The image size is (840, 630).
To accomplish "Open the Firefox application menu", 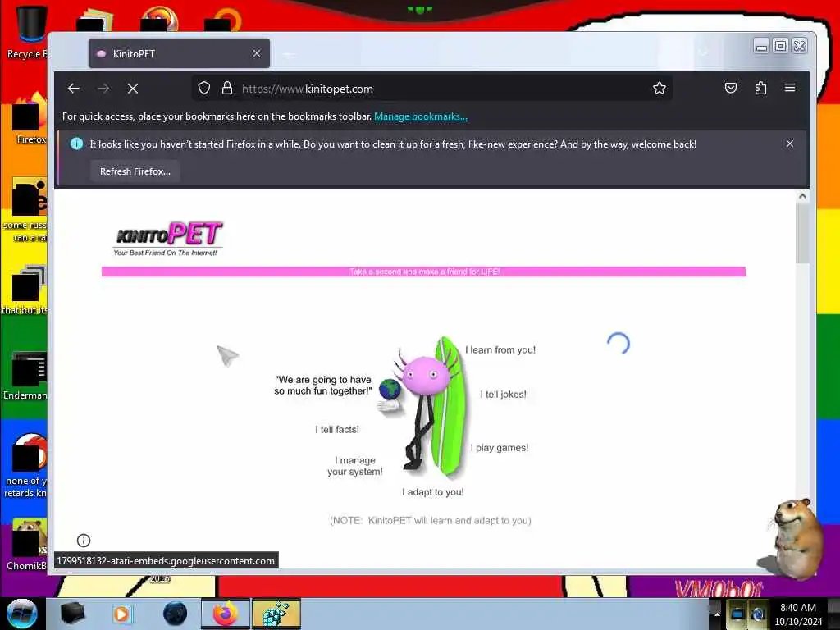I will [x=790, y=88].
